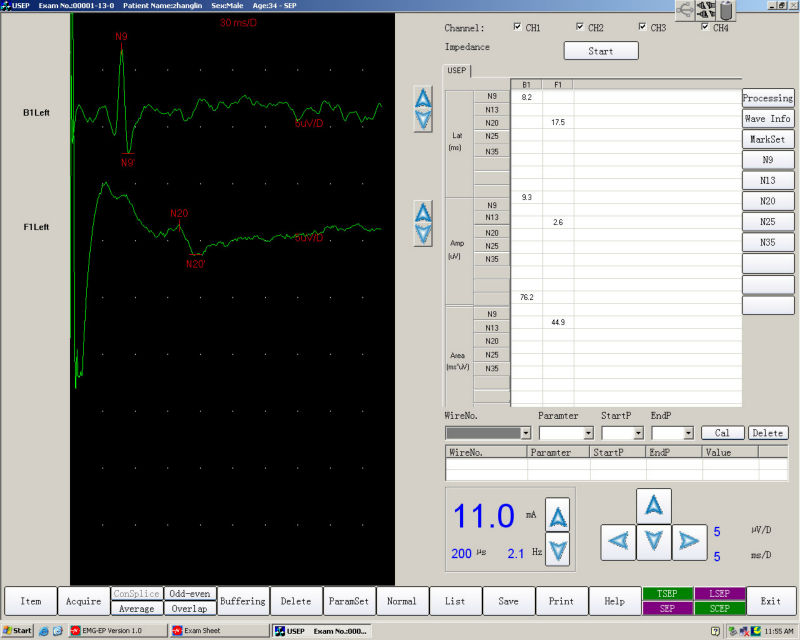Click the left arrow of scale pad

coord(618,542)
